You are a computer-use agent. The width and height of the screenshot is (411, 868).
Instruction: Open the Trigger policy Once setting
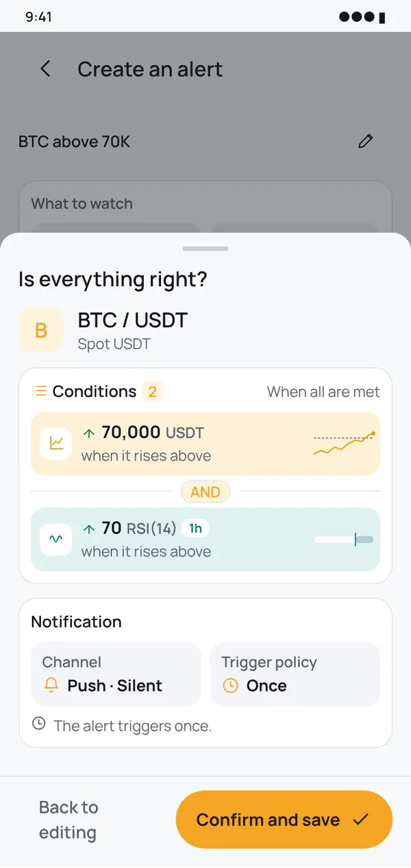(295, 674)
